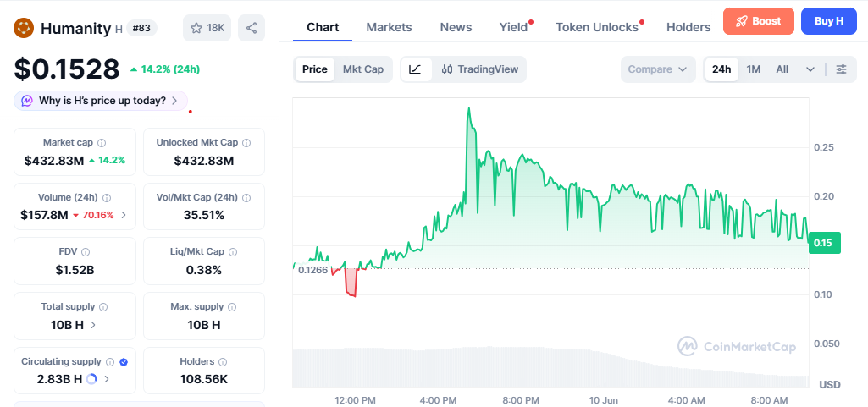
Task: Click the Boost button
Action: (x=759, y=21)
